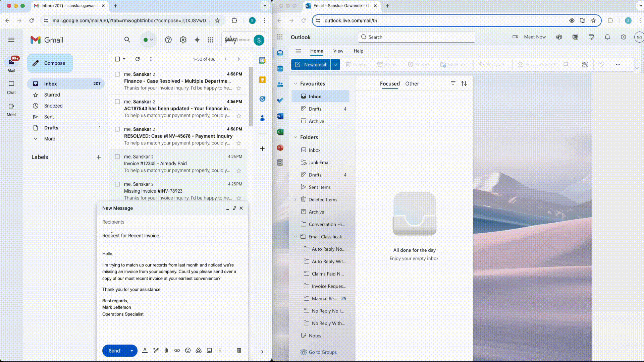The image size is (644, 362).
Task: Star the ACT87543 updated email
Action: 239,116
